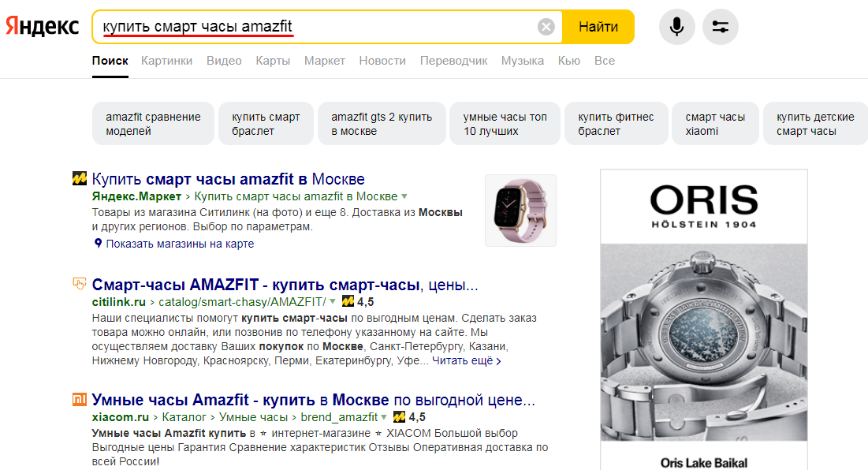Open the ORIS Hölstein 1904 ad logo
This screenshot has width=868, height=470.
pos(703,207)
